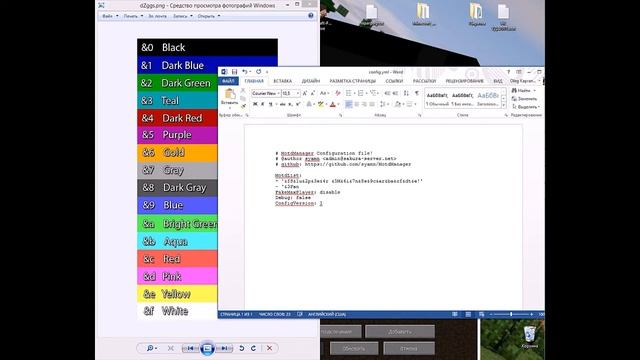The height and width of the screenshot is (360, 640).
Task: Redo the action in Word toolbar
Action: click(x=258, y=72)
